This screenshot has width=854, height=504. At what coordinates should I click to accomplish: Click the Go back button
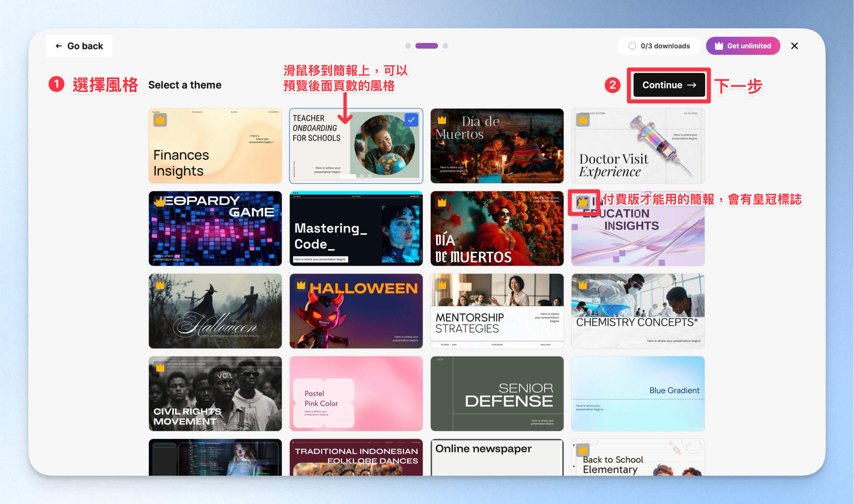(x=79, y=46)
